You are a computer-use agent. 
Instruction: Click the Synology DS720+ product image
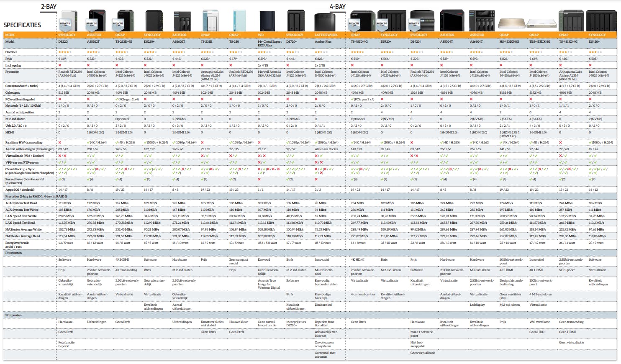(296, 21)
